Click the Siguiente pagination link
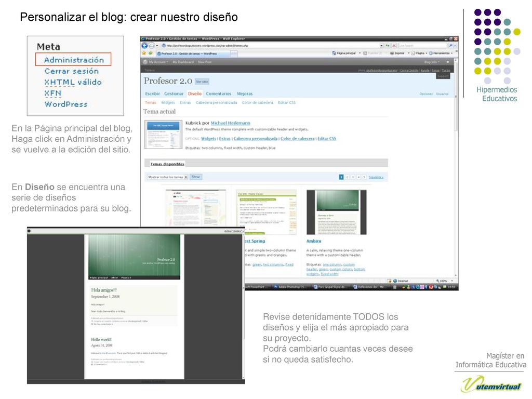The height and width of the screenshot is (399, 532). [376, 177]
